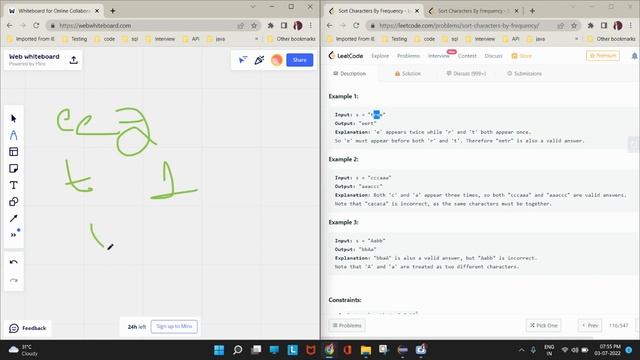Click the Prev problem button
640x360 pixels.
click(x=590, y=325)
